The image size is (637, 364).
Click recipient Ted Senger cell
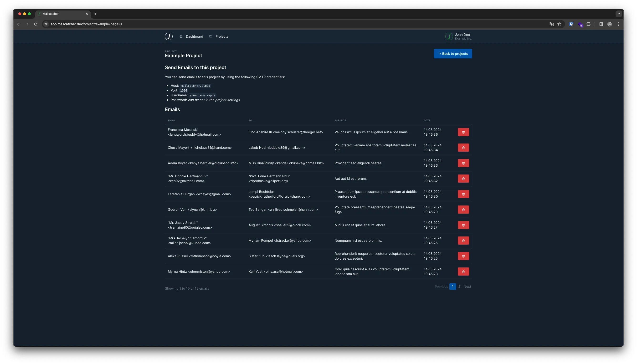(283, 210)
